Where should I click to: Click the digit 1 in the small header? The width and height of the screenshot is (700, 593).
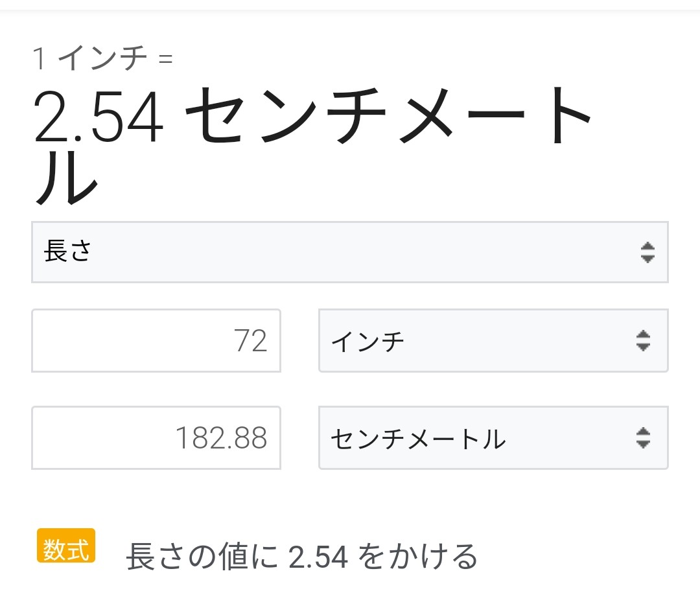(40, 60)
